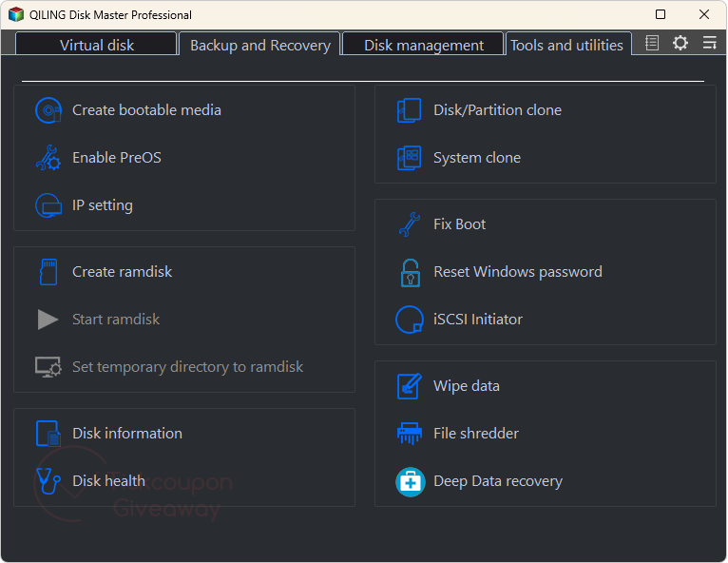The height and width of the screenshot is (563, 728).
Task: Open Wipe data label
Action: [466, 386]
